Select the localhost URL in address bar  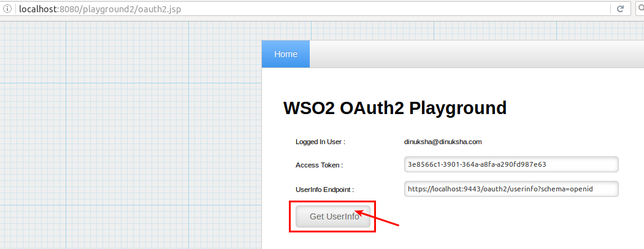(100, 9)
